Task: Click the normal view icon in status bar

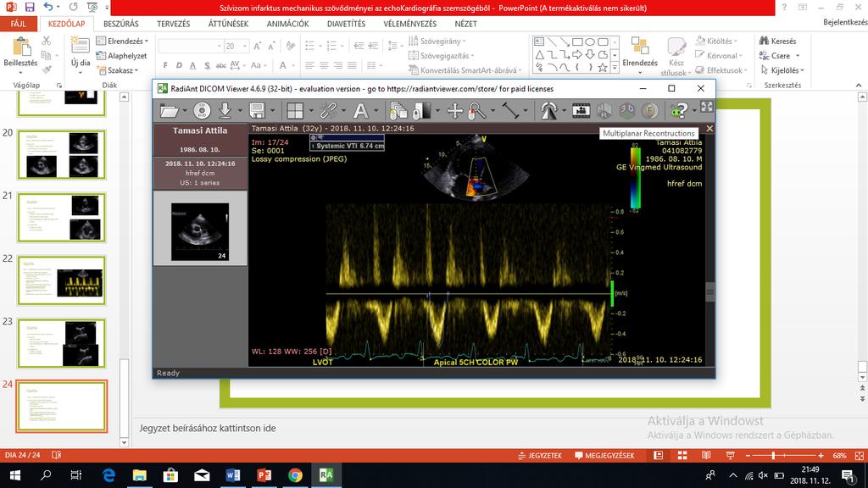Action: (x=658, y=455)
